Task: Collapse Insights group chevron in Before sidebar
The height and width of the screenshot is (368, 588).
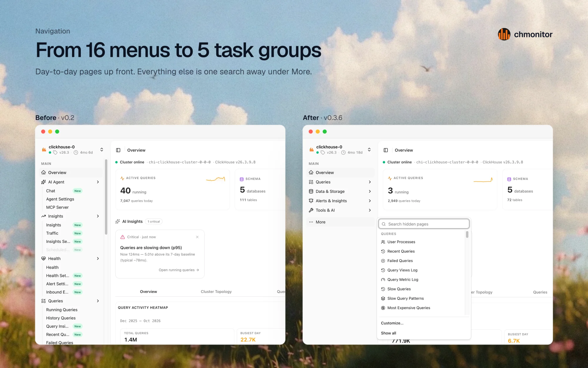Action: (x=98, y=216)
